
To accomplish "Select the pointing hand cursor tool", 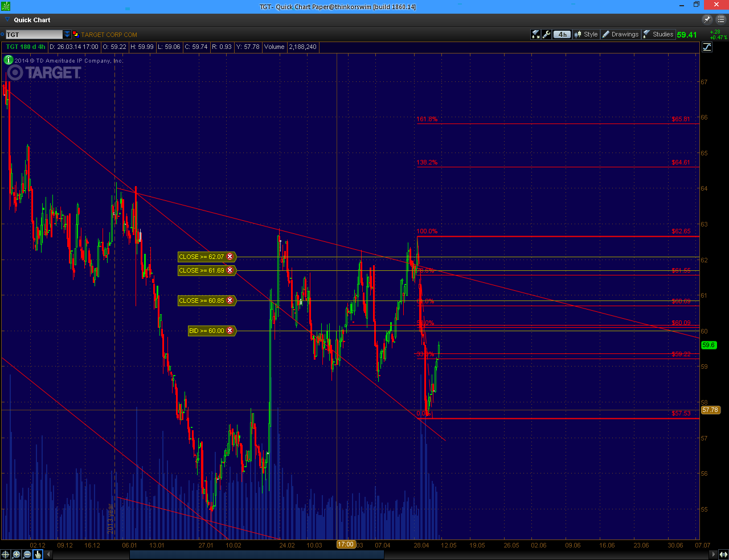I will 38,554.
